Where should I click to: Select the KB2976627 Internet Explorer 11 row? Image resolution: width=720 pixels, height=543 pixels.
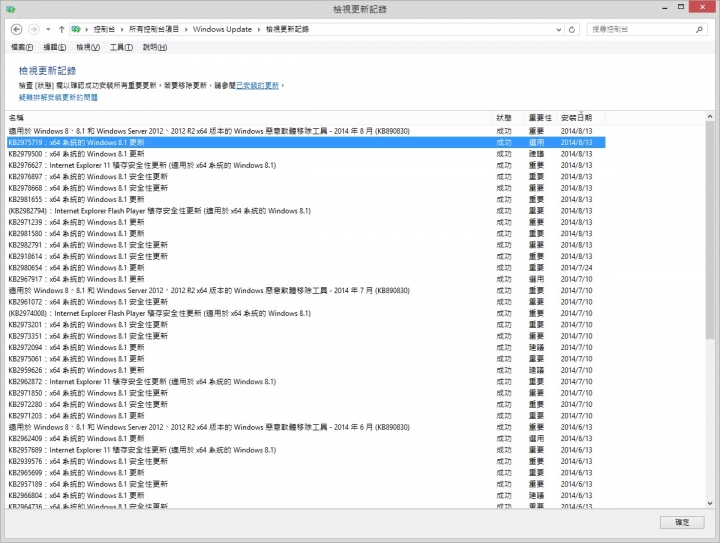tap(306, 165)
